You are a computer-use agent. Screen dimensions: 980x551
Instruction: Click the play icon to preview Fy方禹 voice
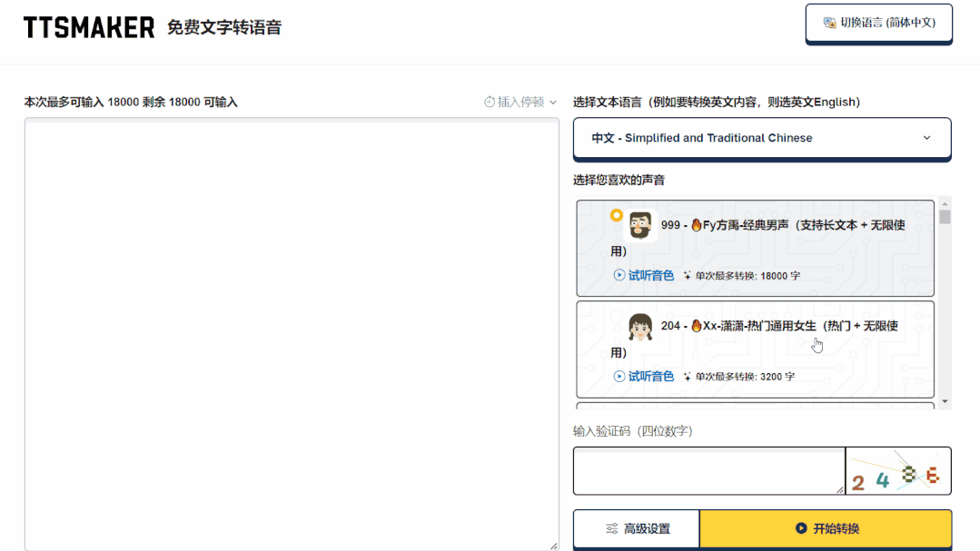(619, 274)
